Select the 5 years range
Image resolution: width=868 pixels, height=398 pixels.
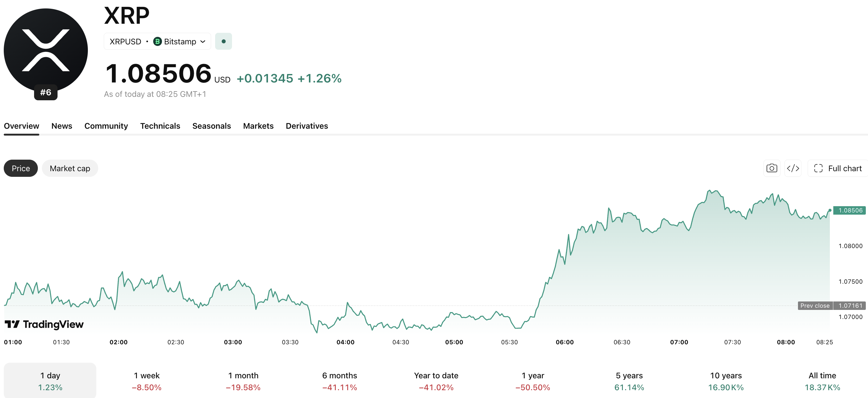(x=629, y=381)
